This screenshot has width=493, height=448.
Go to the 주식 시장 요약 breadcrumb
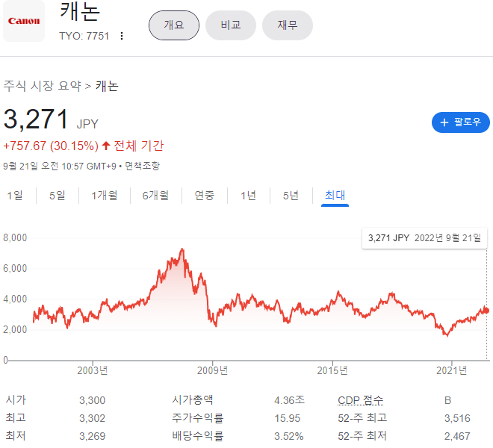pyautogui.click(x=42, y=86)
